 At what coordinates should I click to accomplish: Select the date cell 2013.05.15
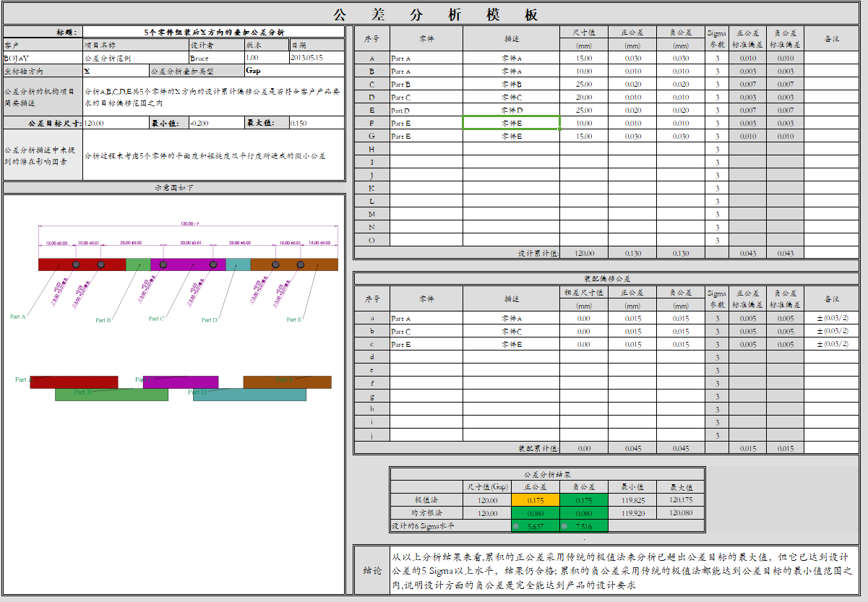317,57
